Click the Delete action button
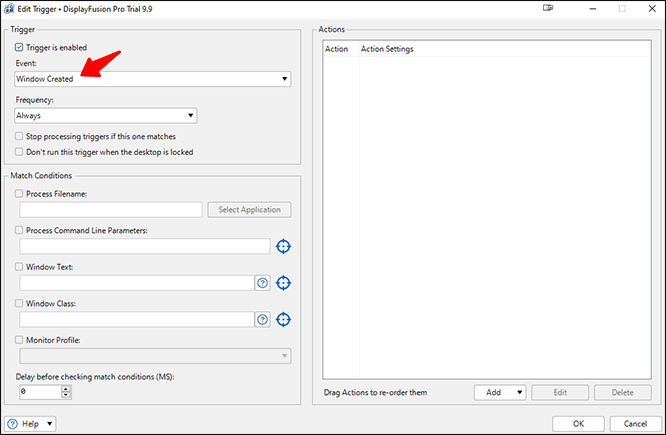Screen dimensions: 666x435 tap(623, 393)
